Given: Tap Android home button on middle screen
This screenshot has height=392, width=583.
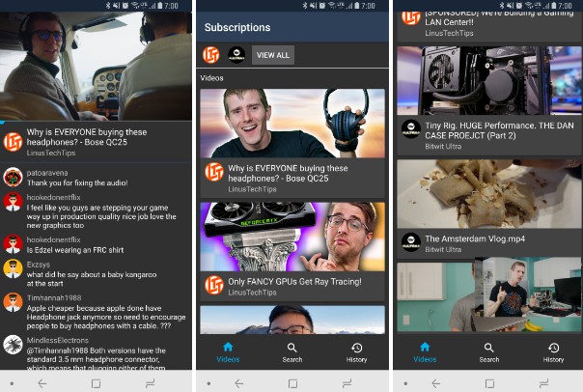Looking at the screenshot, I should [x=292, y=383].
